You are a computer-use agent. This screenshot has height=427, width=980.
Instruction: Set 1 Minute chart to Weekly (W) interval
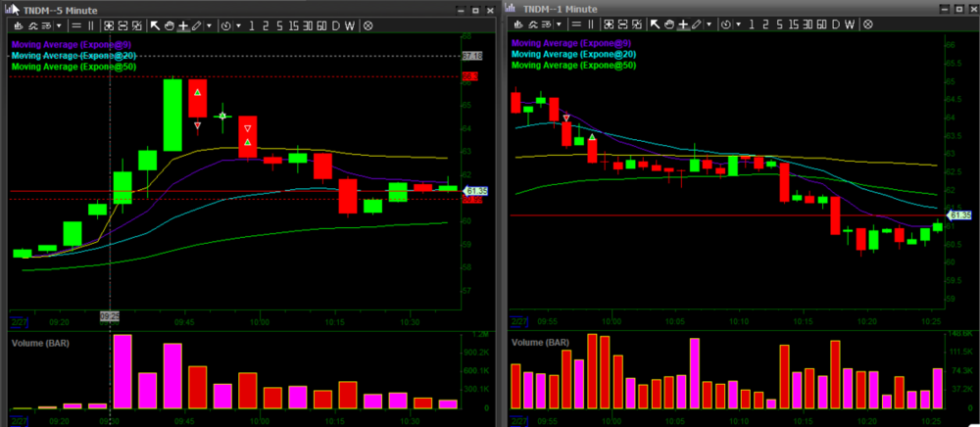click(x=850, y=24)
